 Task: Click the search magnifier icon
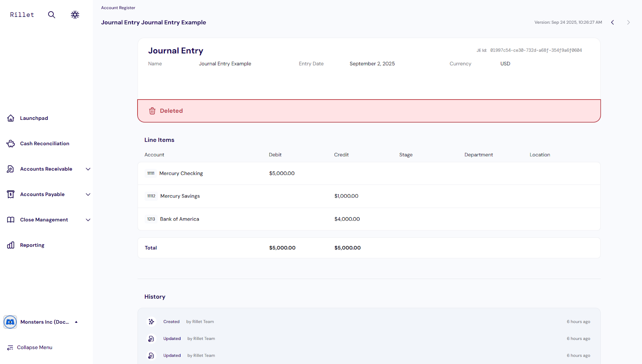(51, 15)
